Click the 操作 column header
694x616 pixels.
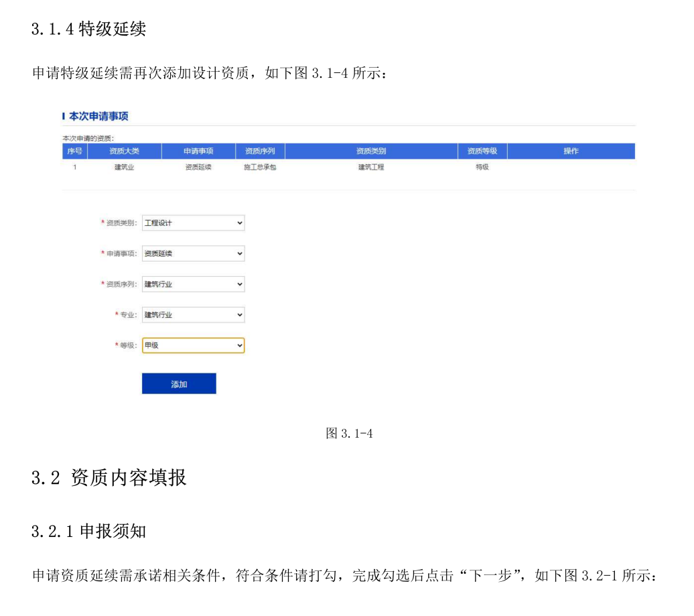[x=571, y=151]
